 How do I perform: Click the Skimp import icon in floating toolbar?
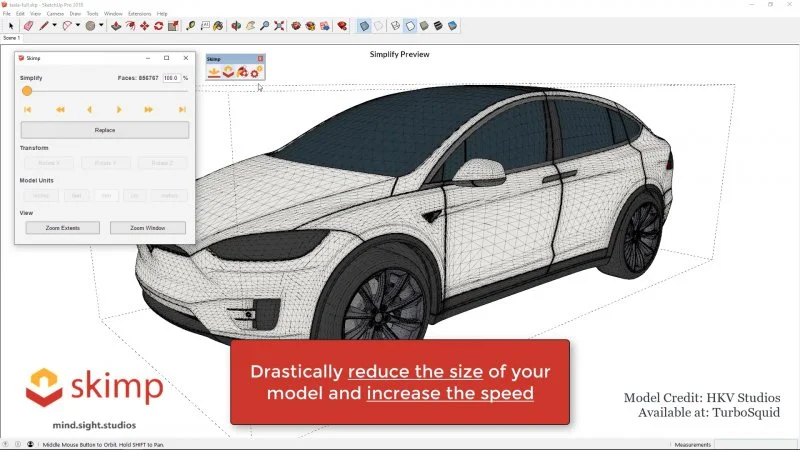pos(214,72)
